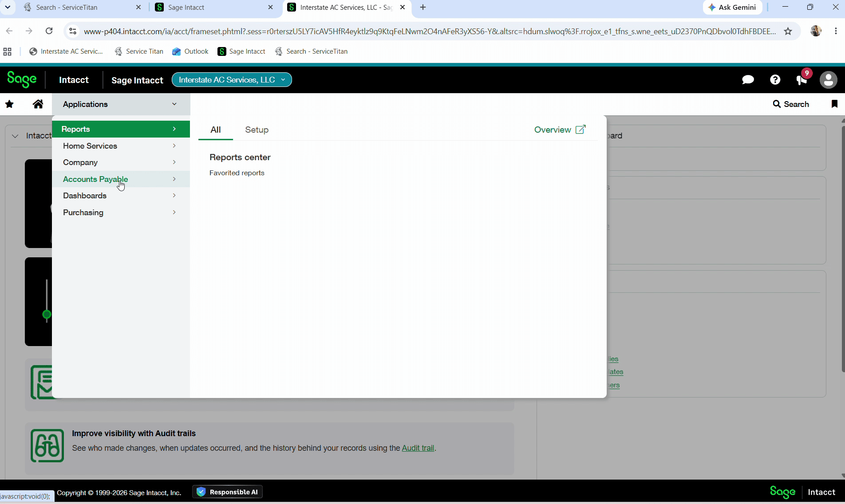Open the Interstate AC Servic... bookmark
The image size is (845, 504).
tap(66, 51)
